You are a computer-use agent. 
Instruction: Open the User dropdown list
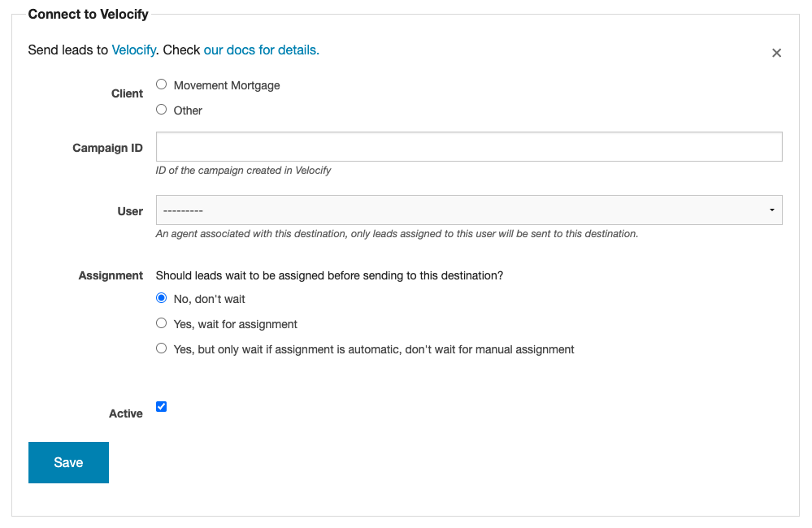[x=469, y=210]
